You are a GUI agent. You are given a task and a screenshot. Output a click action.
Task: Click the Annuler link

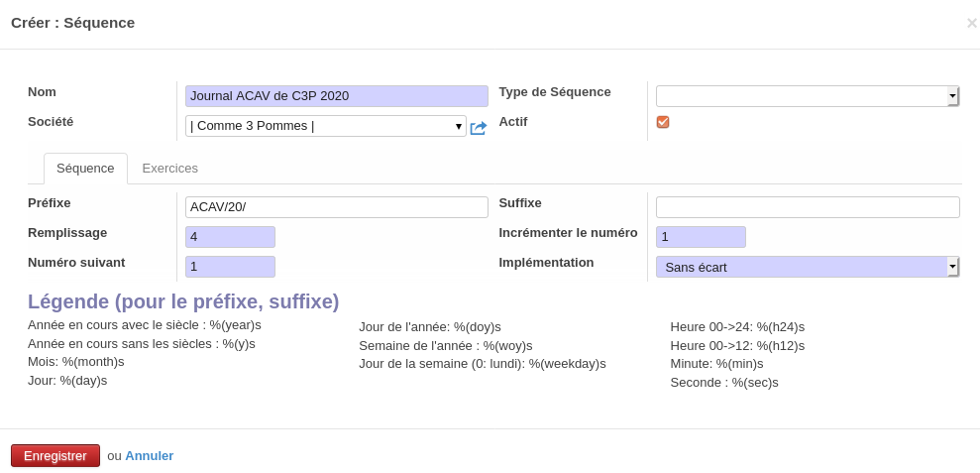point(149,456)
